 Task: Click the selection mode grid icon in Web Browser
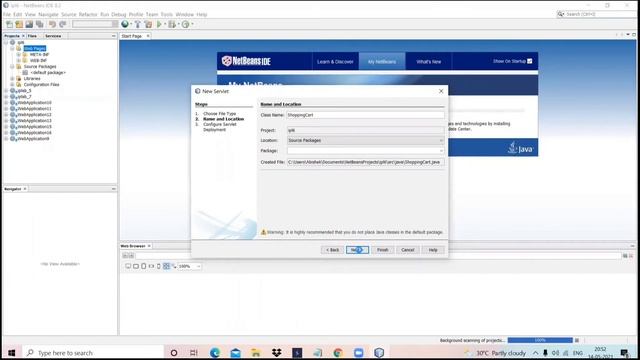pyautogui.click(x=166, y=266)
